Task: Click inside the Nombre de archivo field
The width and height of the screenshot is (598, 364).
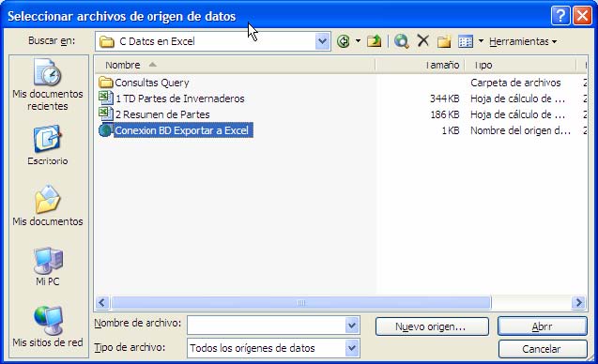Action: 267,326
